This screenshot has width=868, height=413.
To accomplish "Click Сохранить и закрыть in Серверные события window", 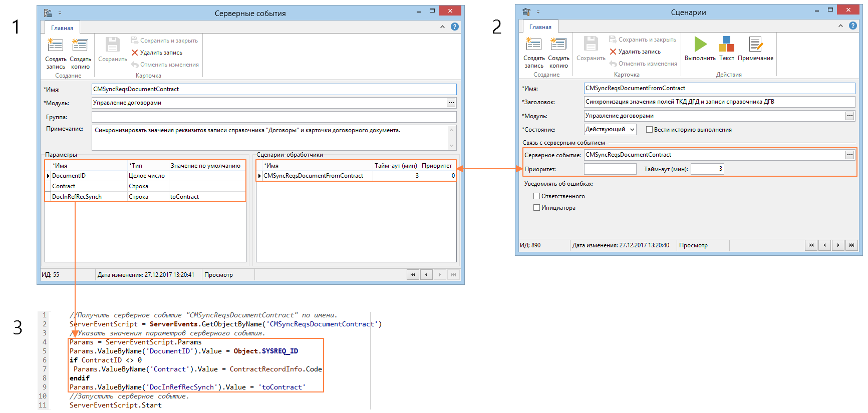I will 164,41.
